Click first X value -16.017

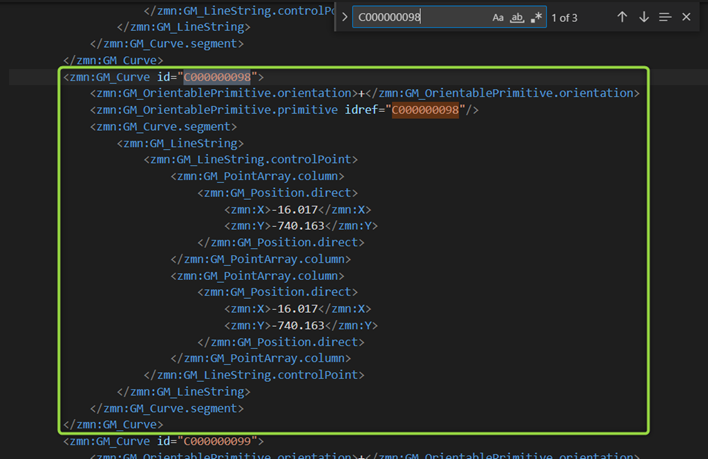tap(294, 209)
